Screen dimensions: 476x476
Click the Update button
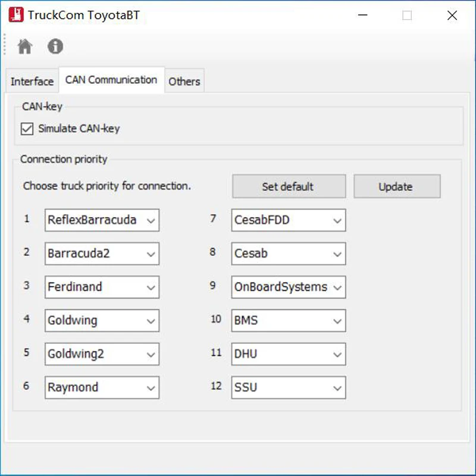397,186
